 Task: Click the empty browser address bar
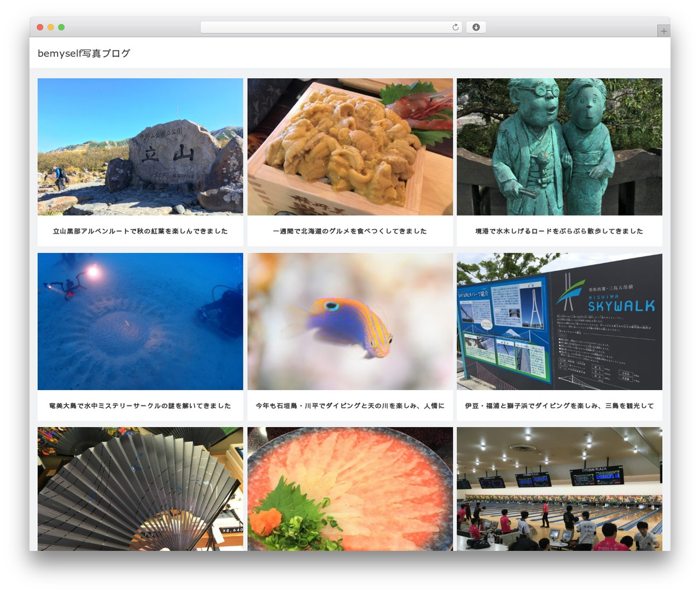click(331, 27)
